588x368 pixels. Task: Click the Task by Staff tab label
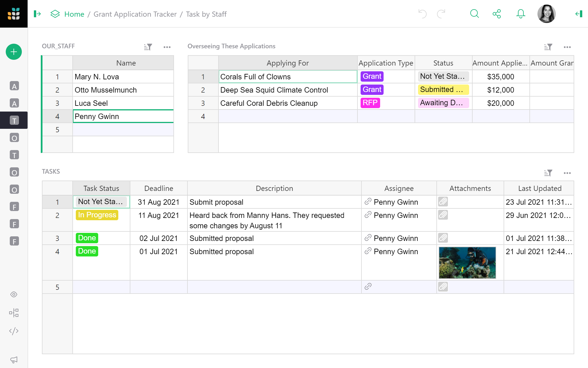tap(206, 14)
